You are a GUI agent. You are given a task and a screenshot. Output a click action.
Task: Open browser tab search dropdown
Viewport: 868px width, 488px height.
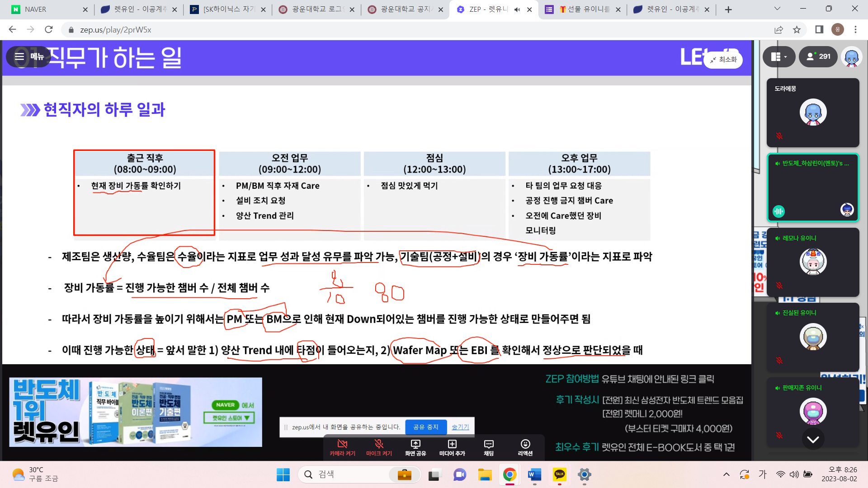pyautogui.click(x=777, y=9)
